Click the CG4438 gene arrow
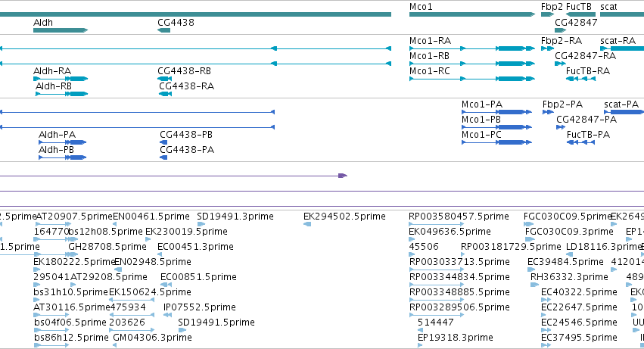 pos(164,30)
